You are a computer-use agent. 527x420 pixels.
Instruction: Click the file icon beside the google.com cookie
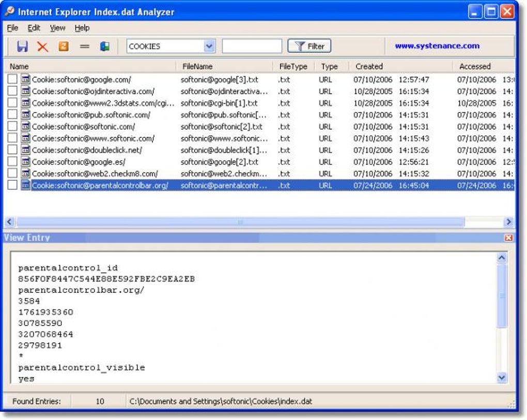[25, 79]
